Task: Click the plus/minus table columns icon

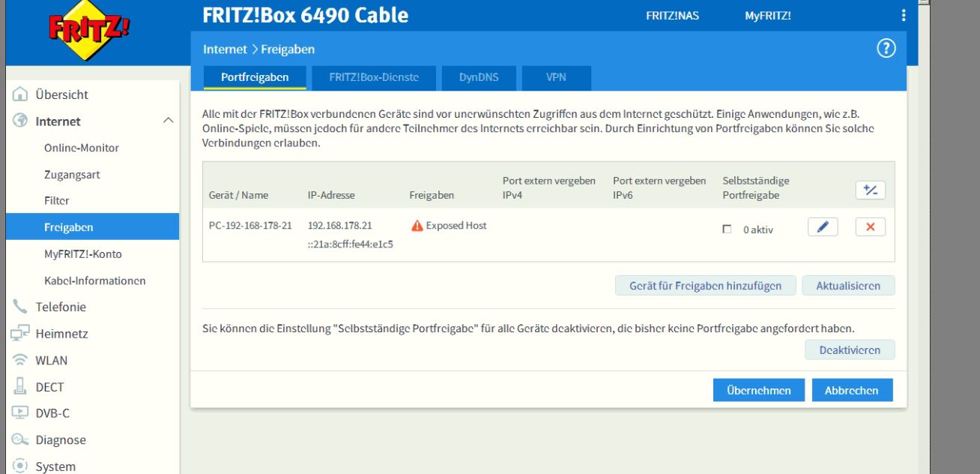Action: [x=870, y=190]
